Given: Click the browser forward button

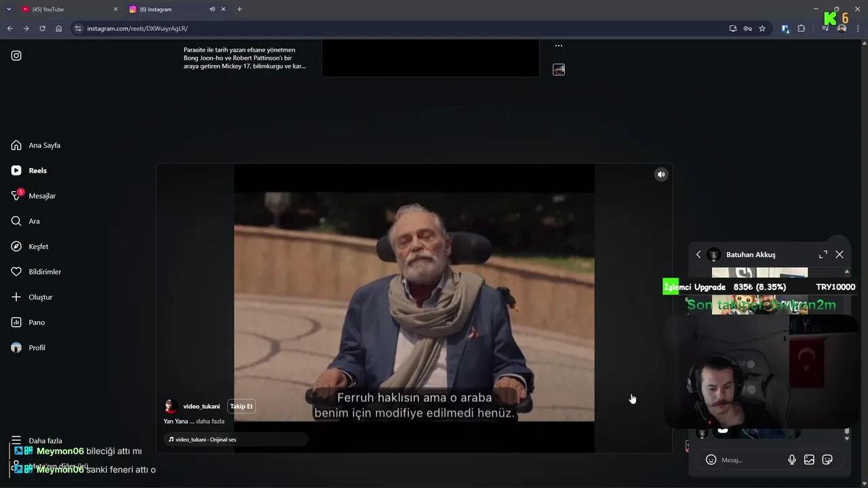Looking at the screenshot, I should (x=26, y=28).
